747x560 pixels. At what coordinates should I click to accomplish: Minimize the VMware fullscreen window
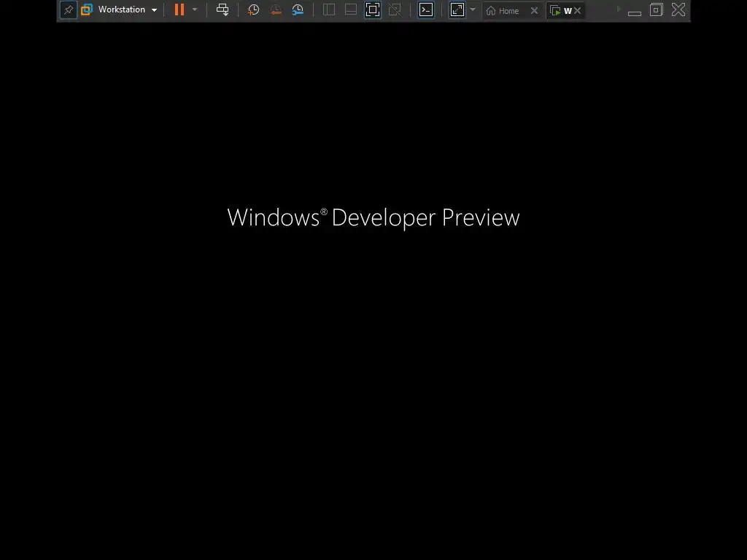coord(635,12)
